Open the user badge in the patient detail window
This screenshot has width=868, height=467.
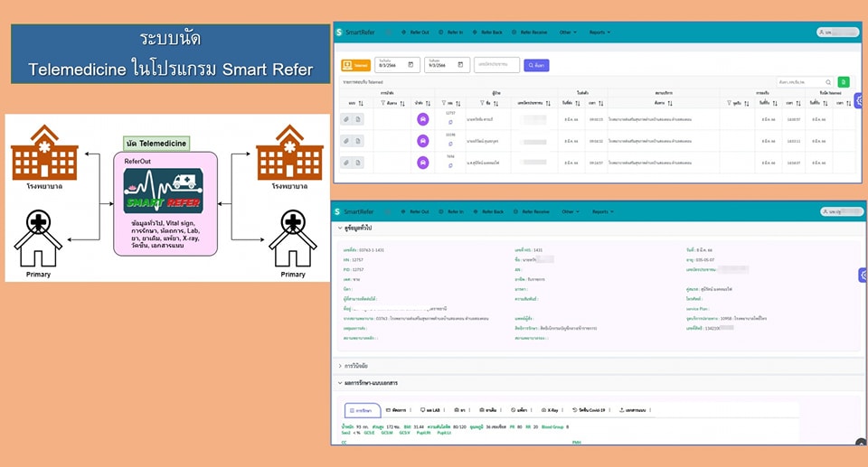(842, 211)
